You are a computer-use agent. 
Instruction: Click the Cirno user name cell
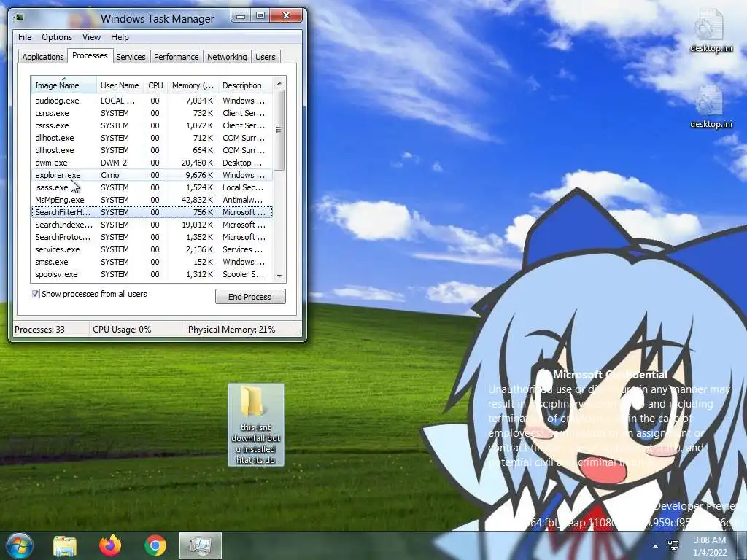click(x=110, y=175)
